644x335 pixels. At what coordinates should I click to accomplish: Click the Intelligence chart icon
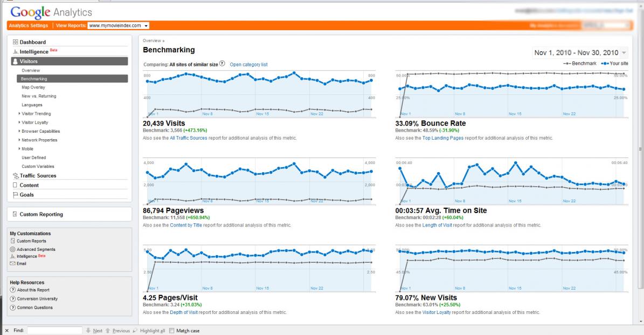point(15,52)
